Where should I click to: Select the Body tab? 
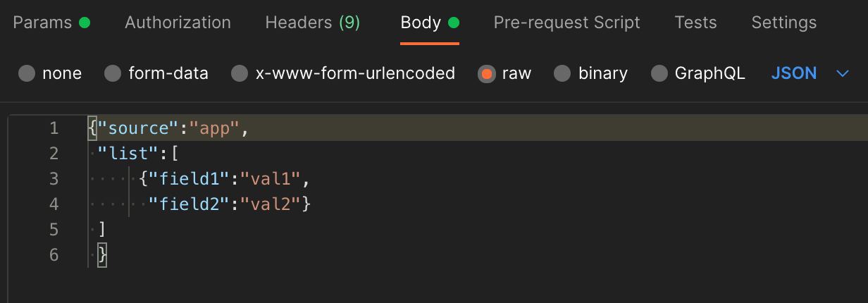[x=430, y=23]
